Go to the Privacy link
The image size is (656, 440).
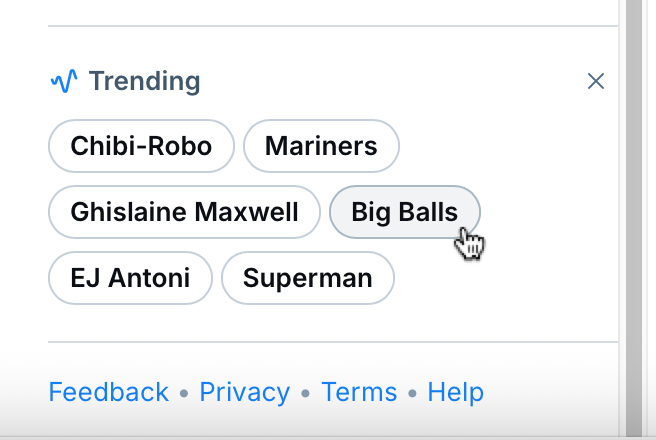tap(245, 392)
